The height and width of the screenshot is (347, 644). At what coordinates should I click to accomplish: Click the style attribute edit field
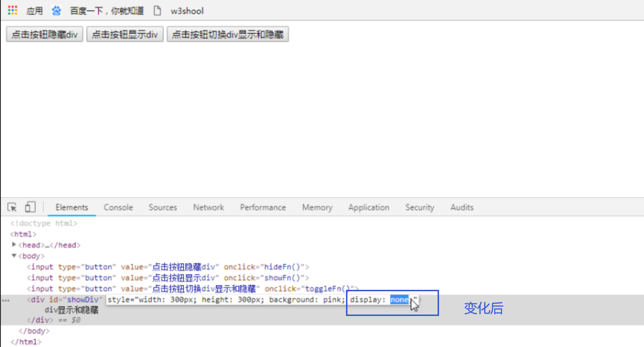(x=262, y=300)
